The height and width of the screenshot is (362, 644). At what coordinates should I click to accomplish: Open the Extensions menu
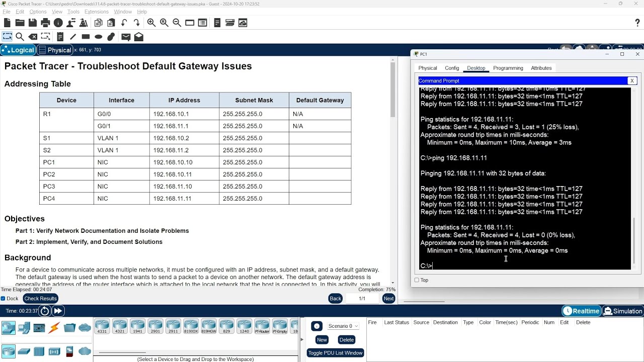(x=96, y=12)
